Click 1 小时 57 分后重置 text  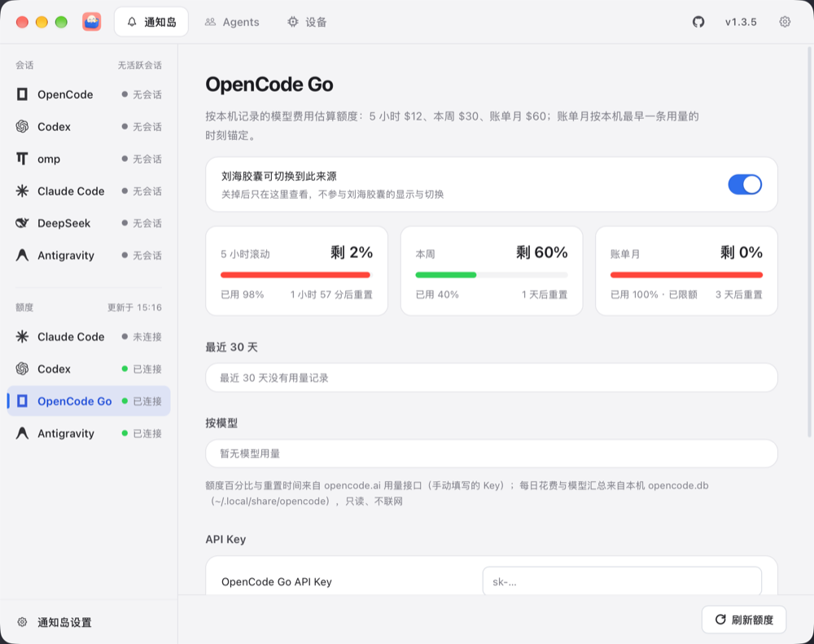(331, 295)
